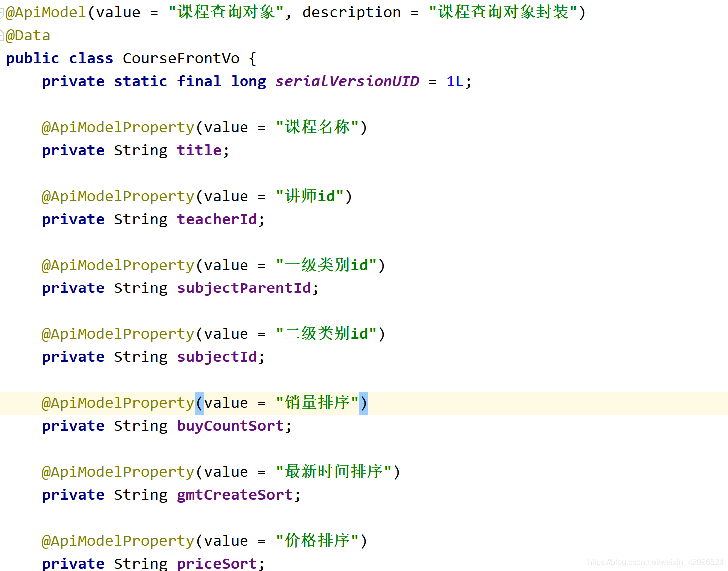Click private keyword on the buyCountSort line

click(x=73, y=426)
